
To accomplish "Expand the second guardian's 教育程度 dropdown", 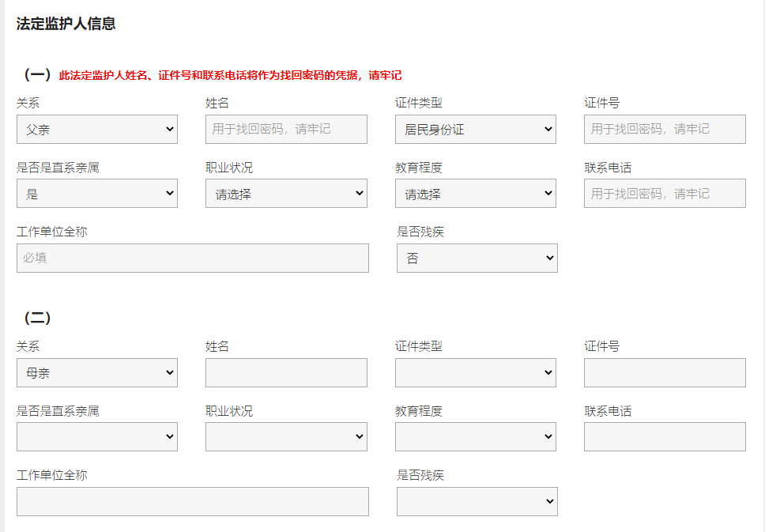I will 476,436.
